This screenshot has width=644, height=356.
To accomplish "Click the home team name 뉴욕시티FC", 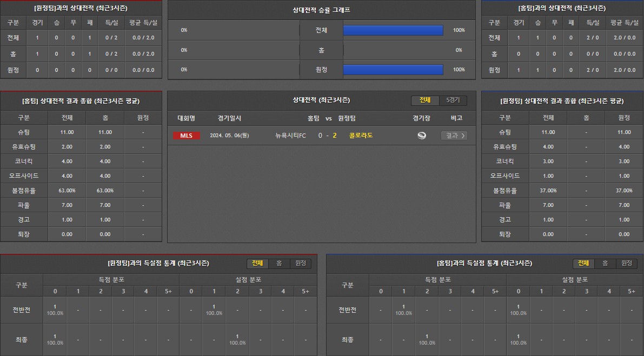I will [290, 136].
